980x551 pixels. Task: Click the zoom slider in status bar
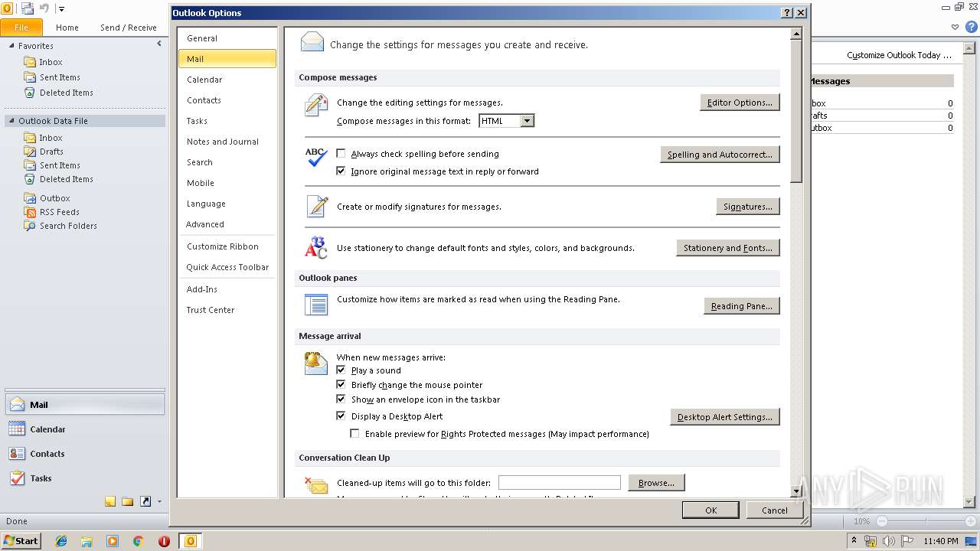(x=926, y=521)
